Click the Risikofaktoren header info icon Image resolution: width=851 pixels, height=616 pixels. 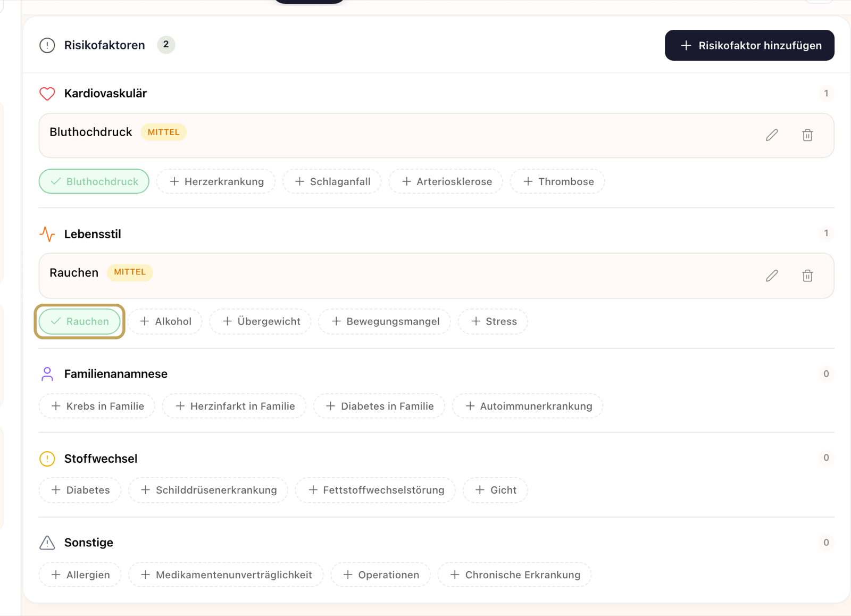click(x=47, y=45)
